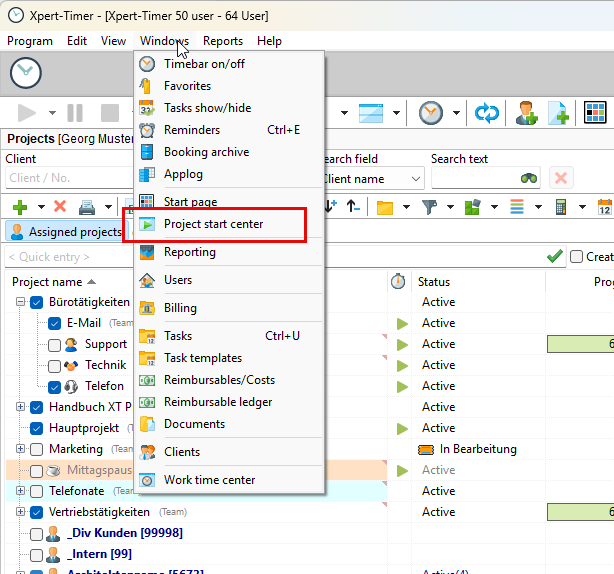Uncheck the E-Mail project checkbox

coord(55,323)
